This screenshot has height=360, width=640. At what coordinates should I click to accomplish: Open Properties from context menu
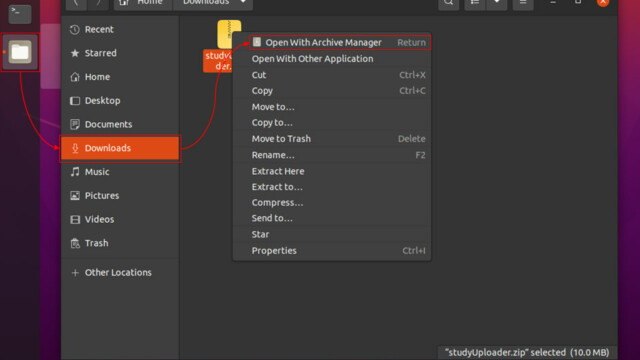[x=332, y=251]
